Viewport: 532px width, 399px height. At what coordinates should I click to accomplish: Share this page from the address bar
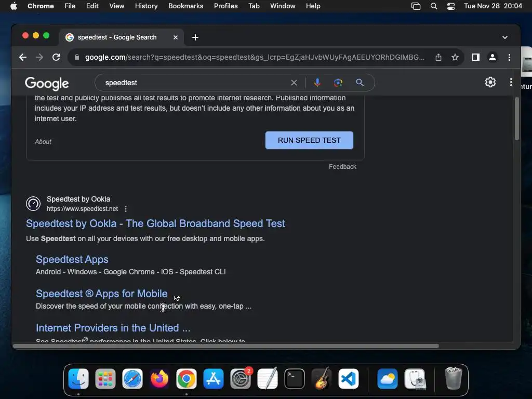click(438, 57)
